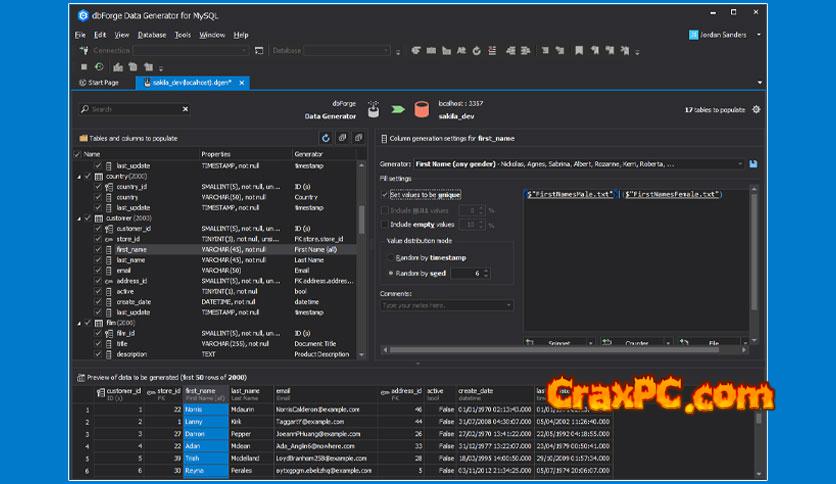Collapse the country table tree node

click(78, 176)
